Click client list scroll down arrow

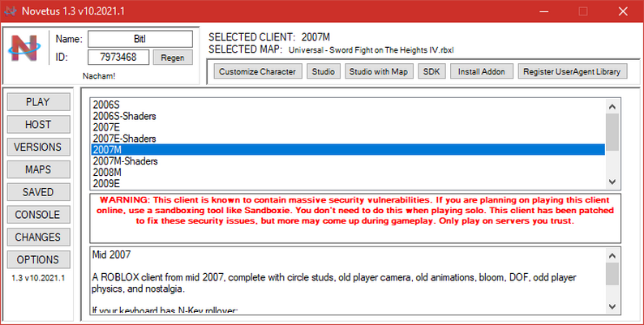tap(612, 182)
